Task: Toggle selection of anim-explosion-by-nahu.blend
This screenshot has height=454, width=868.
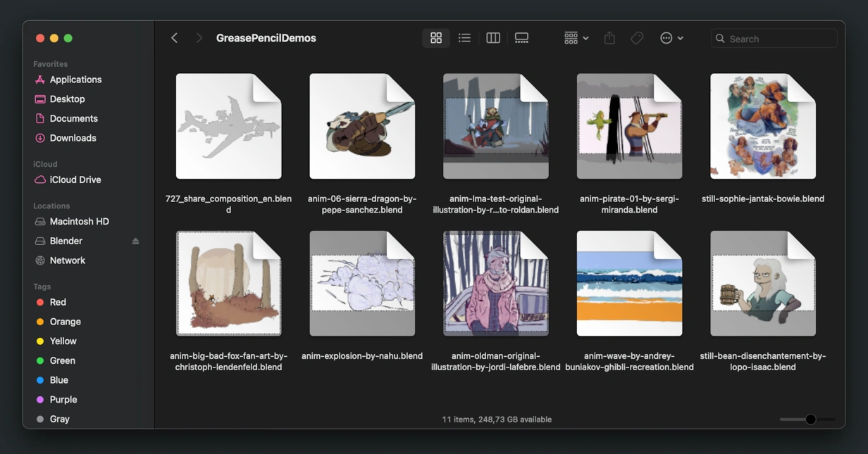Action: coord(362,284)
